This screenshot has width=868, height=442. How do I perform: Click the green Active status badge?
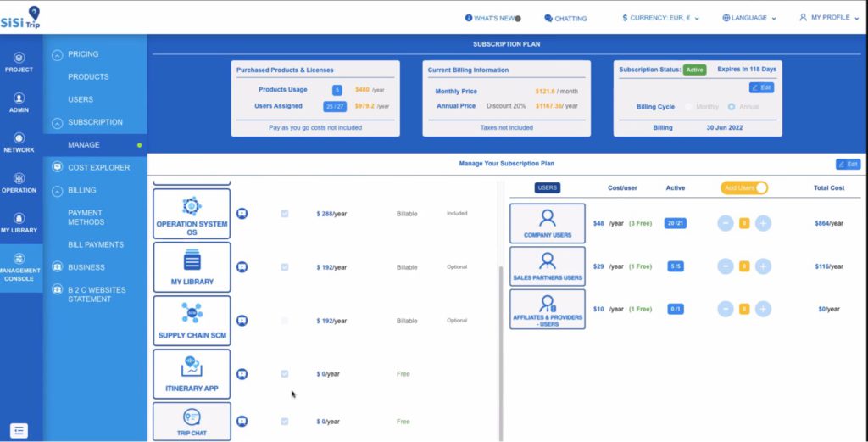695,70
